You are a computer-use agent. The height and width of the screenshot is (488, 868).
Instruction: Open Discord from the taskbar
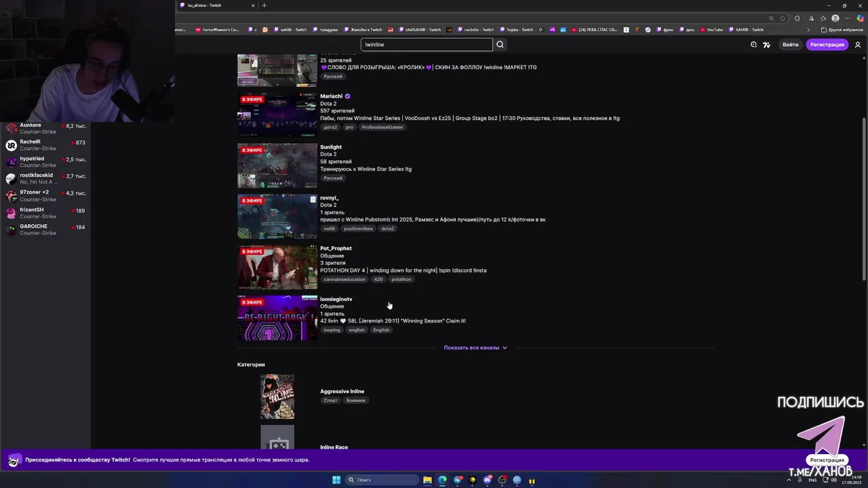(487, 480)
